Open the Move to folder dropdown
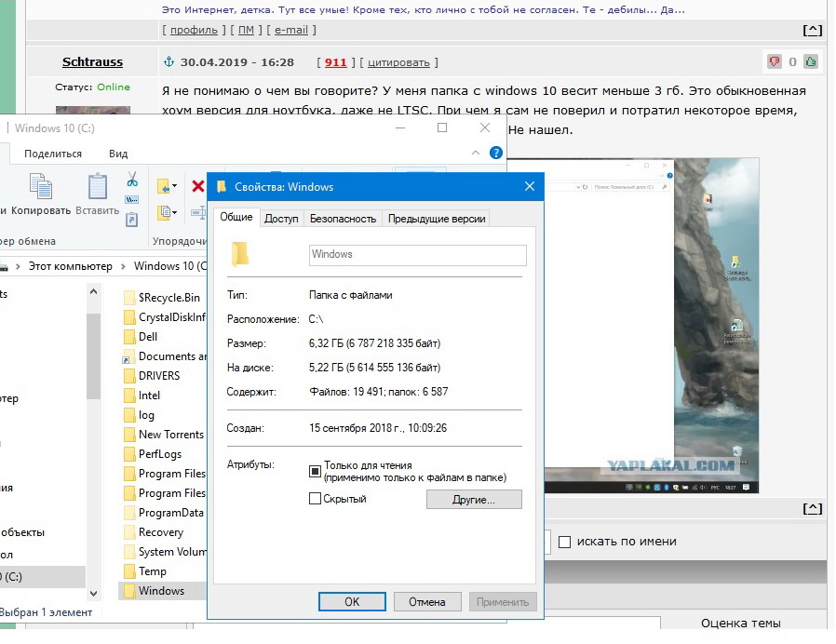The width and height of the screenshot is (836, 644). click(x=168, y=186)
